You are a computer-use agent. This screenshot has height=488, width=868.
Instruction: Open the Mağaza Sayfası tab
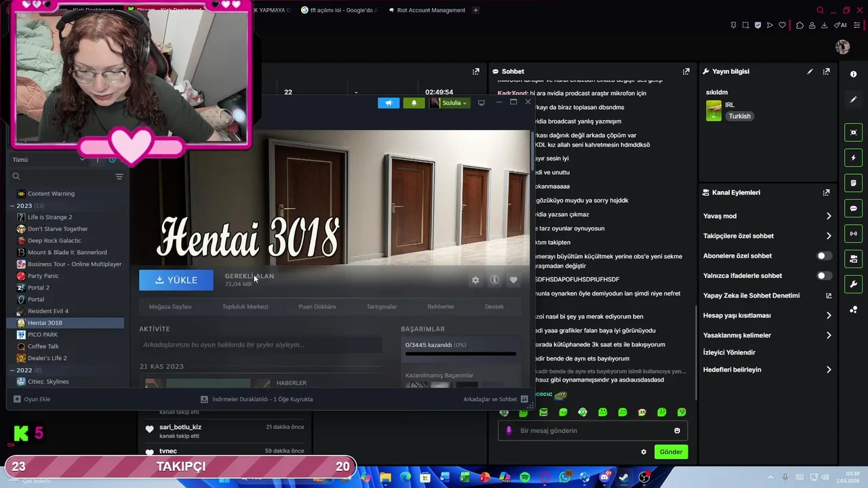click(170, 306)
